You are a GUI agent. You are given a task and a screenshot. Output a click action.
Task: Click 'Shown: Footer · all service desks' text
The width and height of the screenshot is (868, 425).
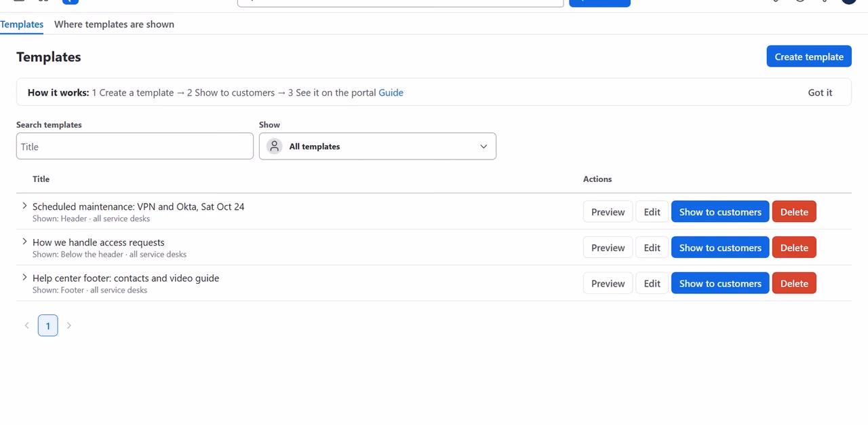[x=90, y=290]
